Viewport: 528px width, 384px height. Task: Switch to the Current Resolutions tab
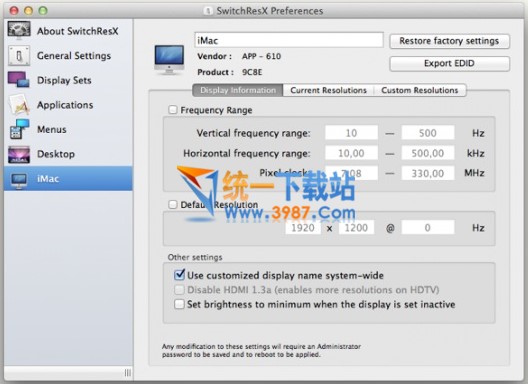coord(328,90)
